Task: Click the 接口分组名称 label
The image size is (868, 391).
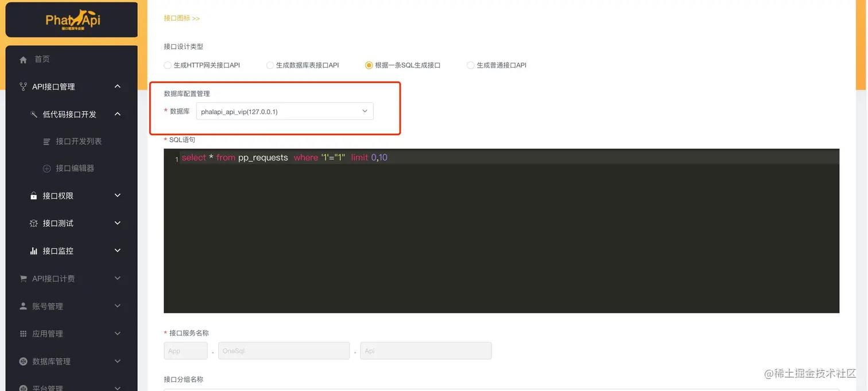Action: tap(183, 380)
